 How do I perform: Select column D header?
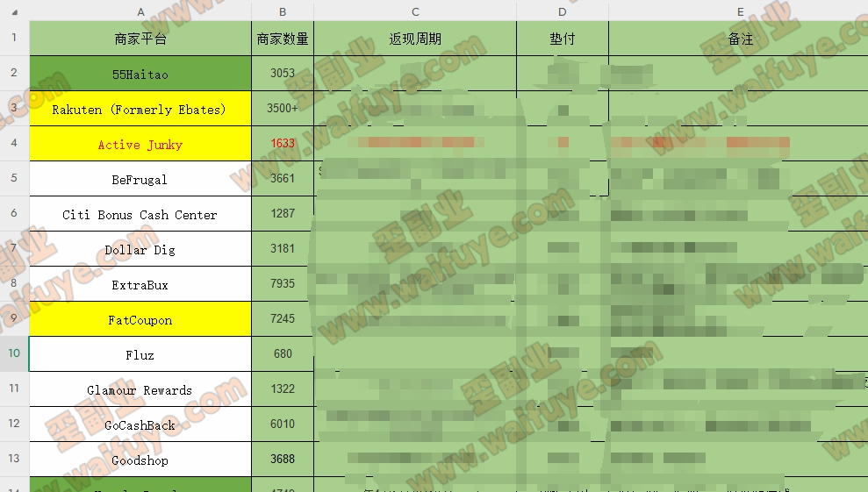pyautogui.click(x=563, y=11)
